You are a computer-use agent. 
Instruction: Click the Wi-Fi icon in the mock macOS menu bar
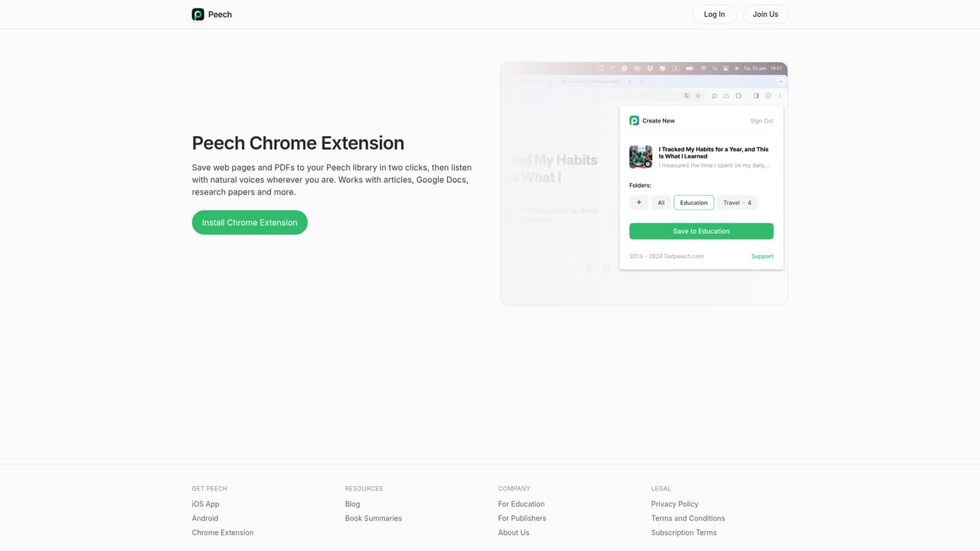(704, 68)
